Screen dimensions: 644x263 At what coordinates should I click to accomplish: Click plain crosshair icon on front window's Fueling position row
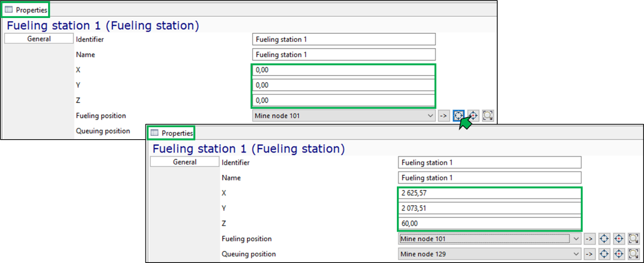pos(604,239)
